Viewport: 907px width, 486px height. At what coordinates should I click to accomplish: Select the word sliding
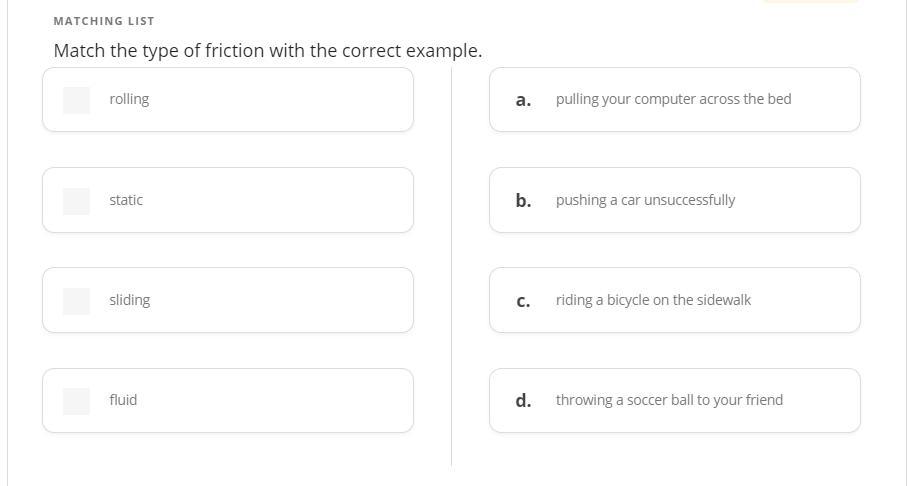[130, 300]
